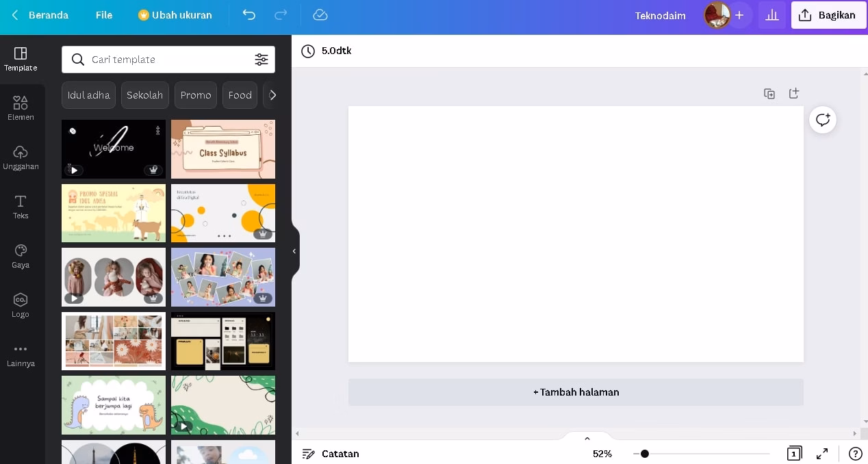Select the Promo category chip
Screen dimensions: 868x464
[x=196, y=95]
